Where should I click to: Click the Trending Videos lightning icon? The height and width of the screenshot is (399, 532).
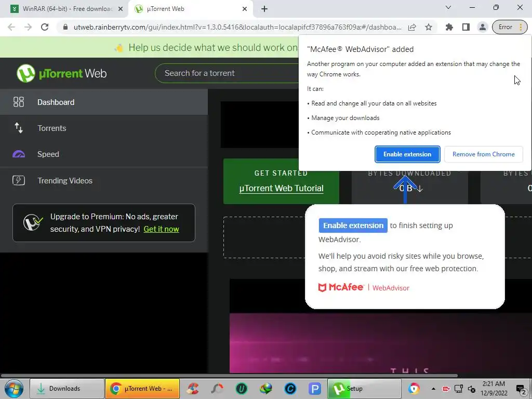tap(19, 180)
